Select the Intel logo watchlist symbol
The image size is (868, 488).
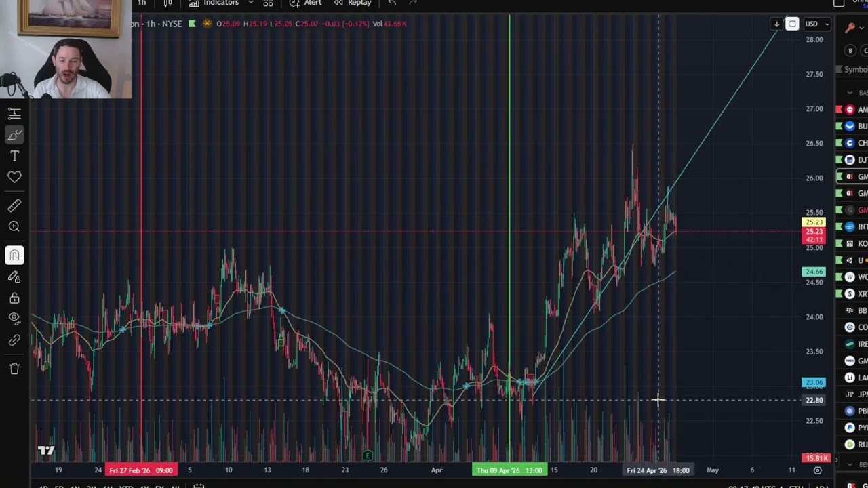tap(850, 226)
